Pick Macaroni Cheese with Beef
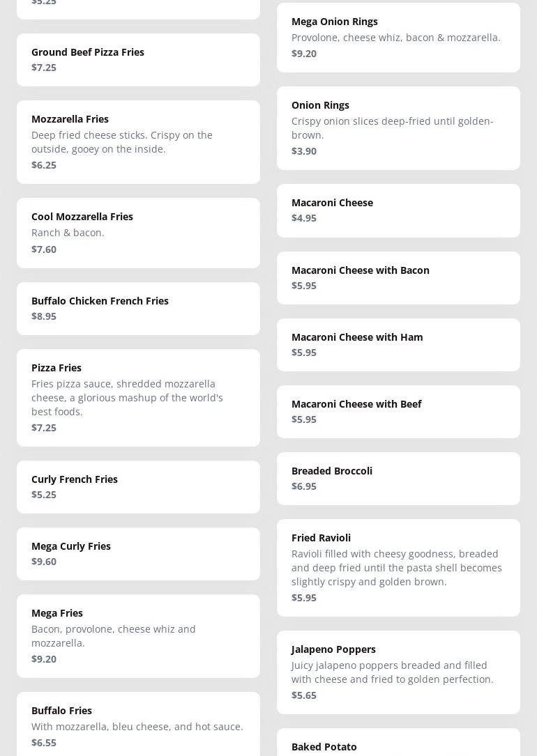This screenshot has width=537, height=756. click(x=398, y=412)
